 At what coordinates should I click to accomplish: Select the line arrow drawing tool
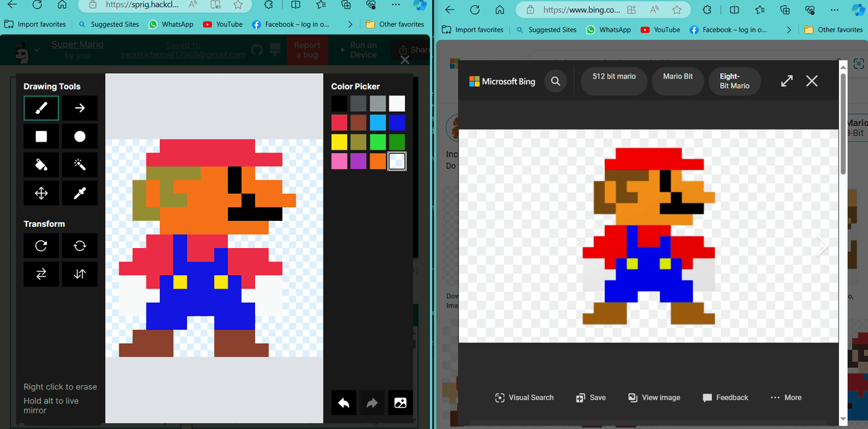[80, 108]
